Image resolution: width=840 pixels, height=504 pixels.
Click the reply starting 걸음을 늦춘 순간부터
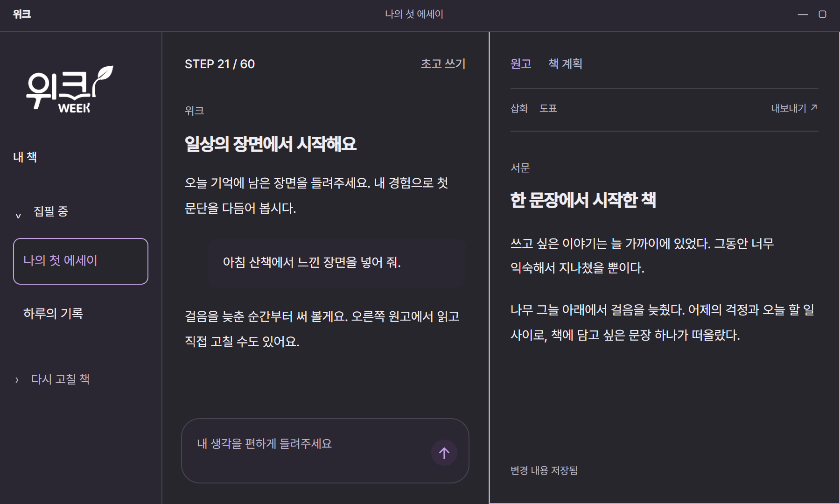pyautogui.click(x=322, y=329)
